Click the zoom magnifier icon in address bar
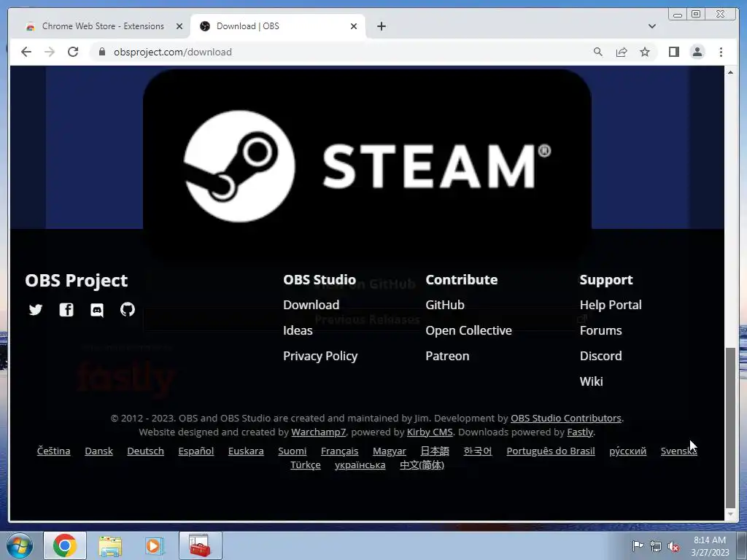Image resolution: width=747 pixels, height=560 pixels. 598,52
